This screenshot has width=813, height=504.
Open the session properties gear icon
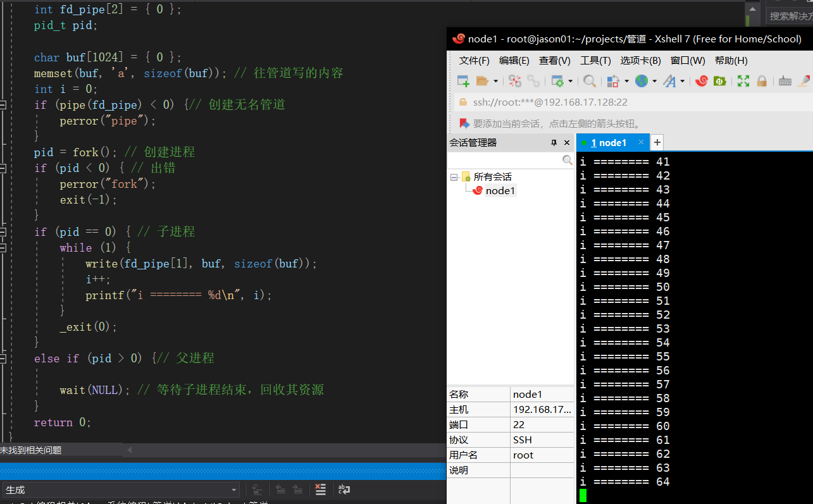[x=557, y=81]
